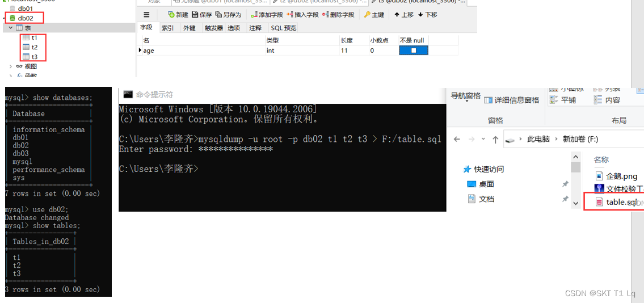The width and height of the screenshot is (644, 303).
Task: Click the pin icon beside 文档
Action: click(565, 199)
